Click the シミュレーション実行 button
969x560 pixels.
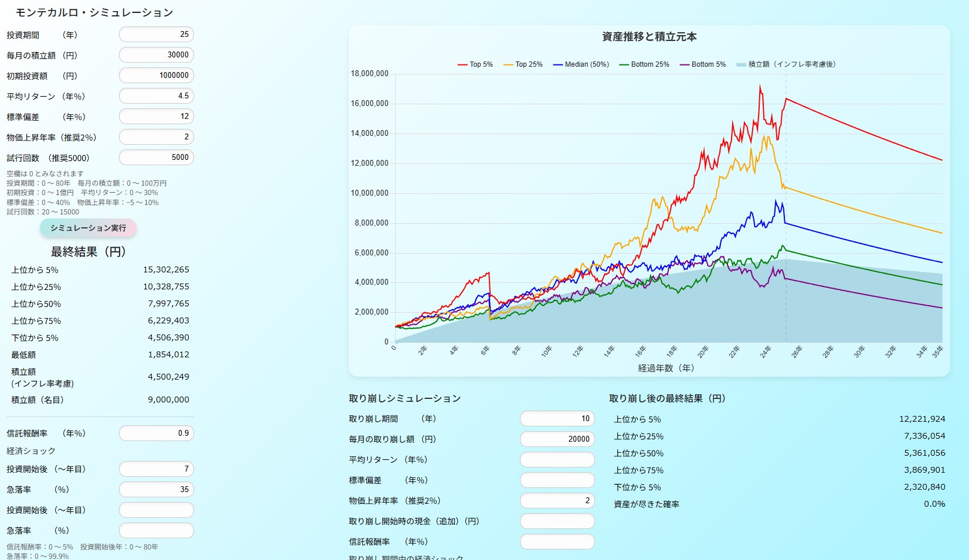[x=88, y=228]
